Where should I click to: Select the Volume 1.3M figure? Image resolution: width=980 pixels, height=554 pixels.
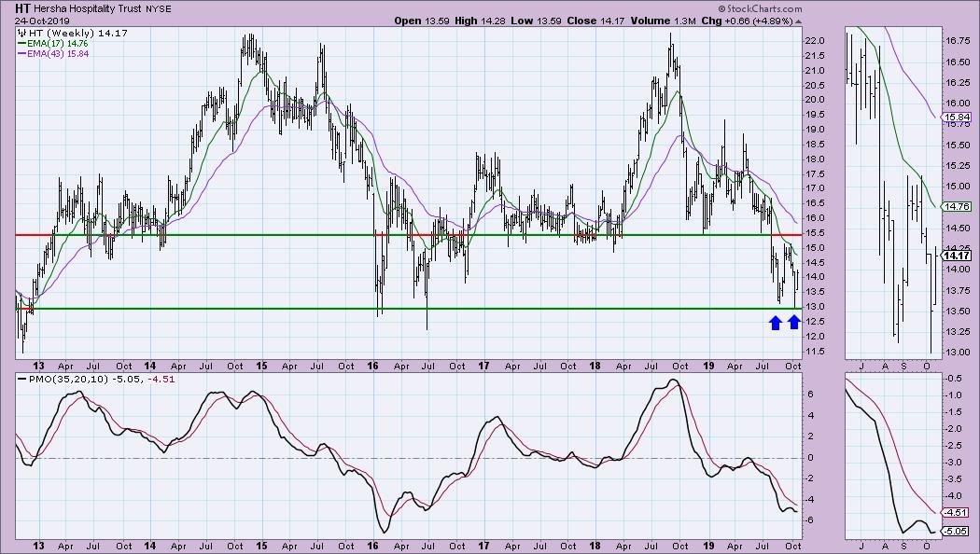point(663,21)
